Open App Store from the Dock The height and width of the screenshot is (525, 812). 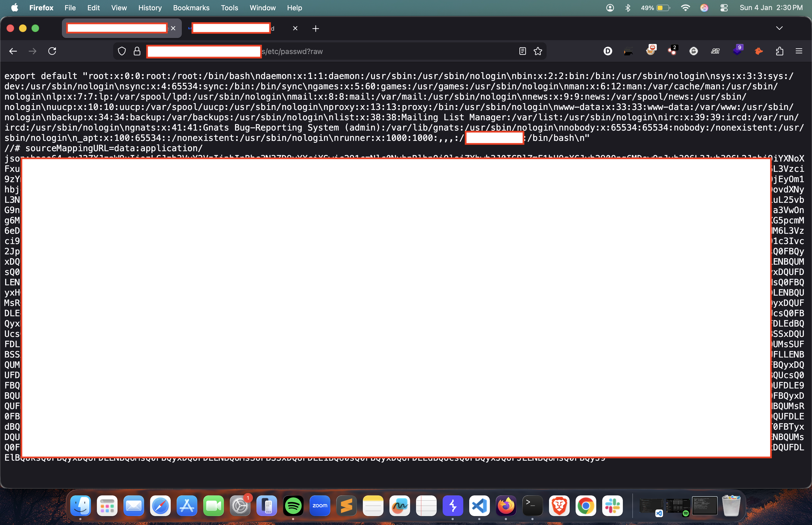tap(187, 505)
